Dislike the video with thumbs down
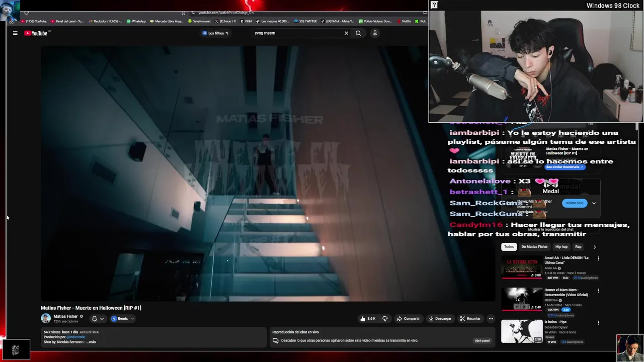 pos(385,318)
